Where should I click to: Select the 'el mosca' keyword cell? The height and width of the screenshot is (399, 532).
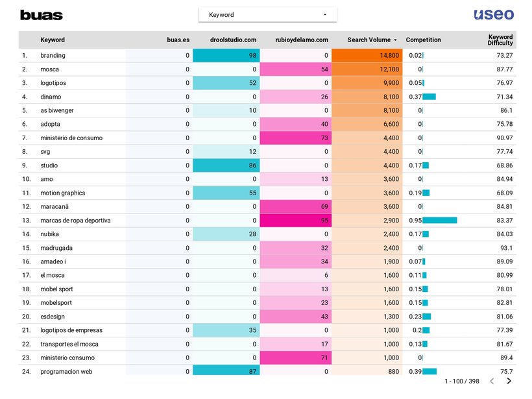(53, 275)
